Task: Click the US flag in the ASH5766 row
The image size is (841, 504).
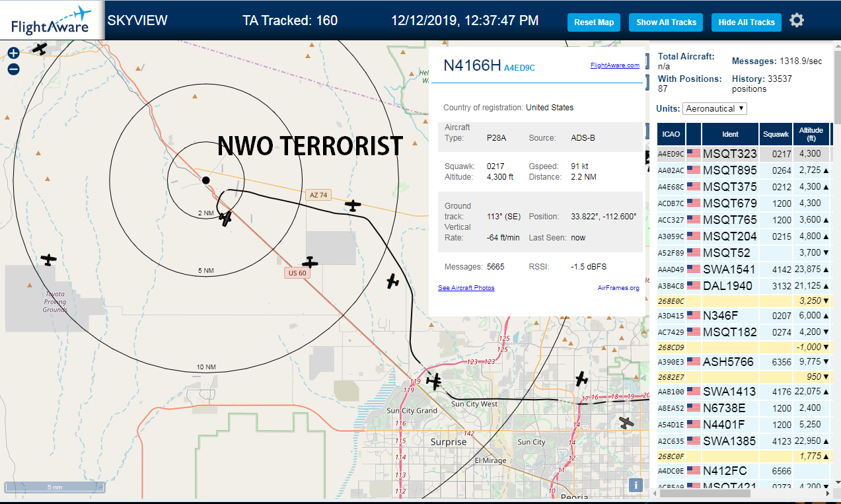Action: point(694,362)
